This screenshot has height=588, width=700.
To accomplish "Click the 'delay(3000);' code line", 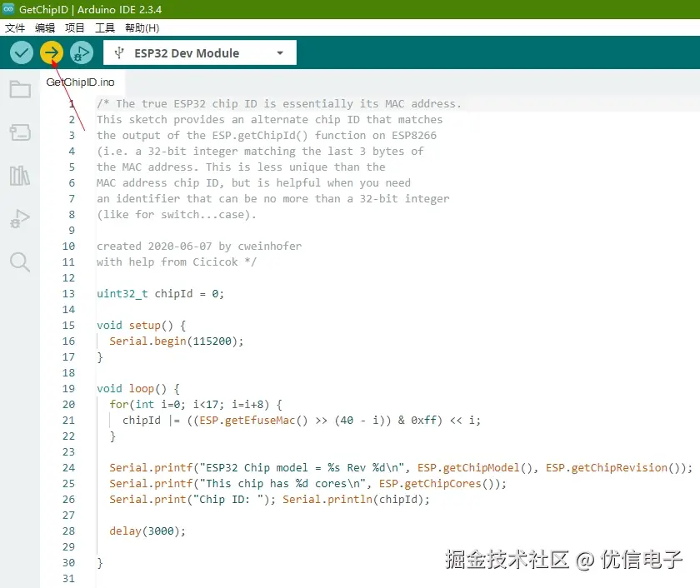I will tap(147, 531).
